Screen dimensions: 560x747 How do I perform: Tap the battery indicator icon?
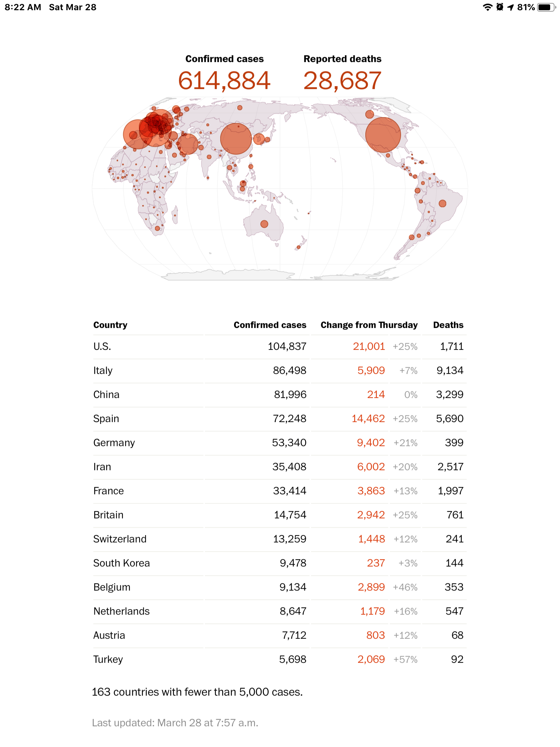pos(546,7)
